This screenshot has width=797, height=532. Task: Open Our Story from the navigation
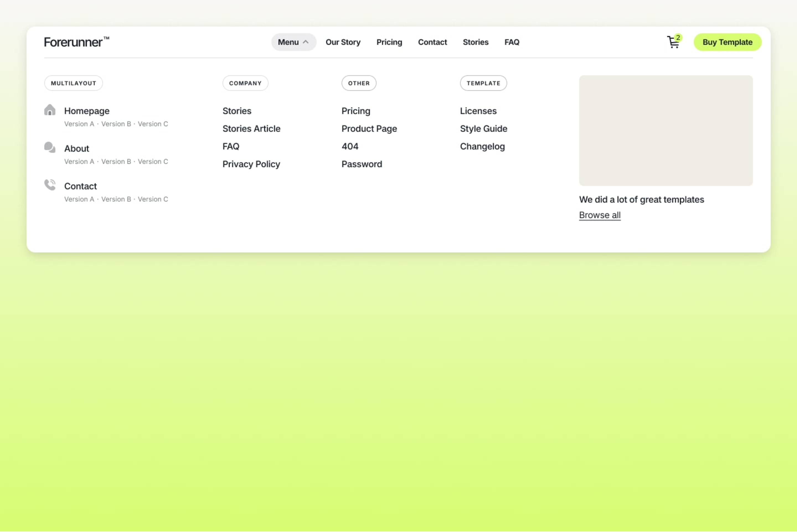coord(343,42)
